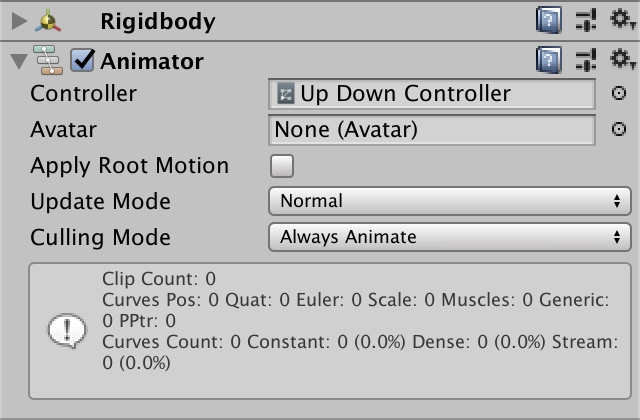Open Rigidbody preset selector icon
Screen dimensions: 640x420
586,20
